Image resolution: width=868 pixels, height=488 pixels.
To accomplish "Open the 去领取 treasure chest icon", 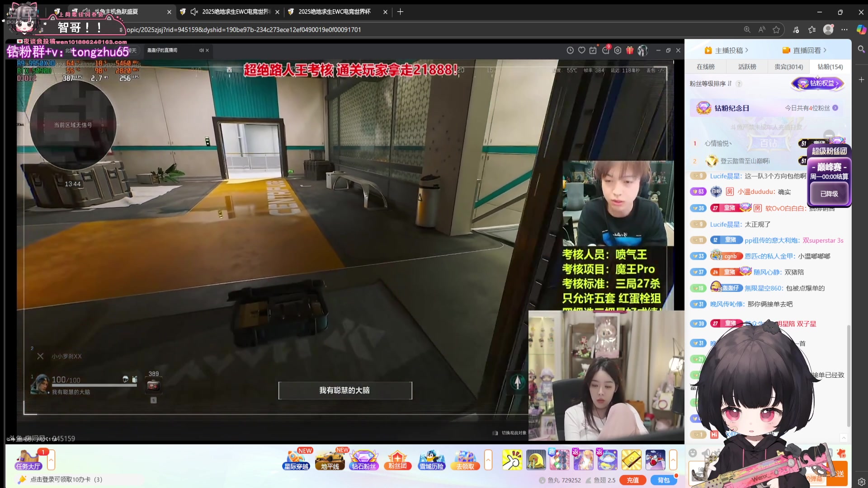I will (465, 460).
